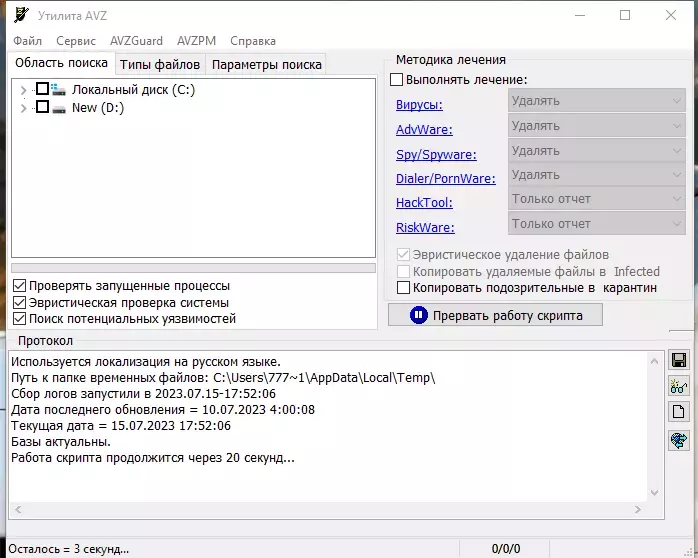Enable the Выполнять лечение checkbox
698x558 pixels.
[396, 80]
